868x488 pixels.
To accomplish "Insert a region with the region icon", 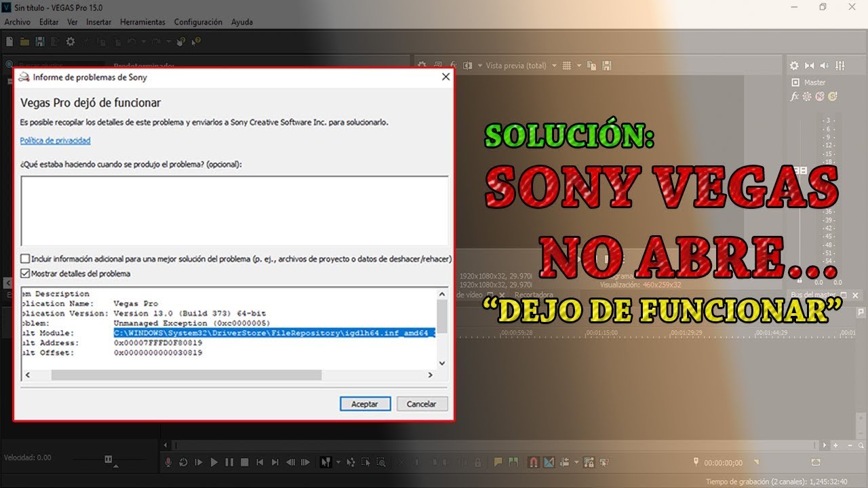I will [514, 462].
